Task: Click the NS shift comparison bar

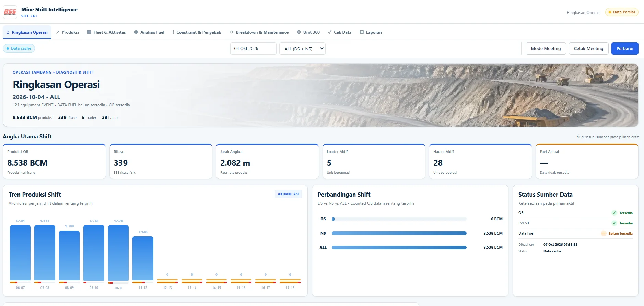Action: coord(399,233)
